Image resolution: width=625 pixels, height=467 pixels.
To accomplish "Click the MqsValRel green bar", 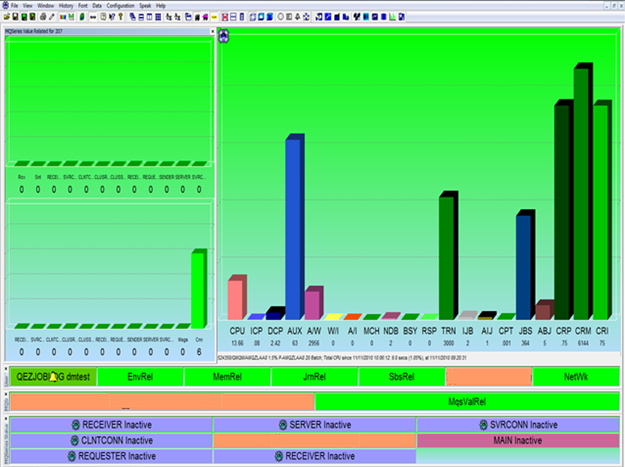I will tap(466, 401).
